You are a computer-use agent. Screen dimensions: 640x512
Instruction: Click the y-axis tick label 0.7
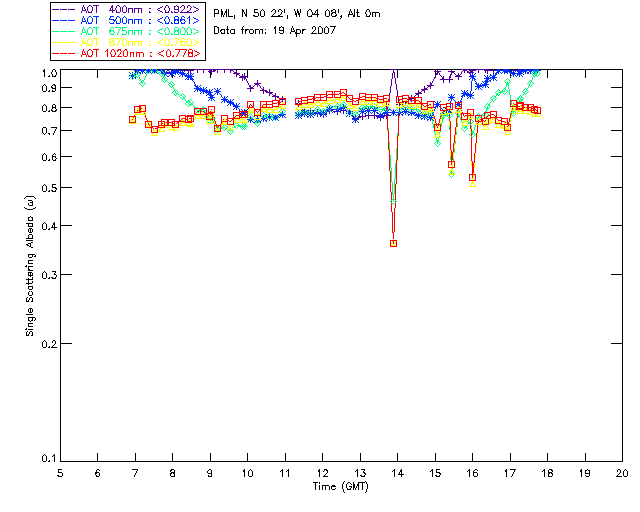coord(49,131)
